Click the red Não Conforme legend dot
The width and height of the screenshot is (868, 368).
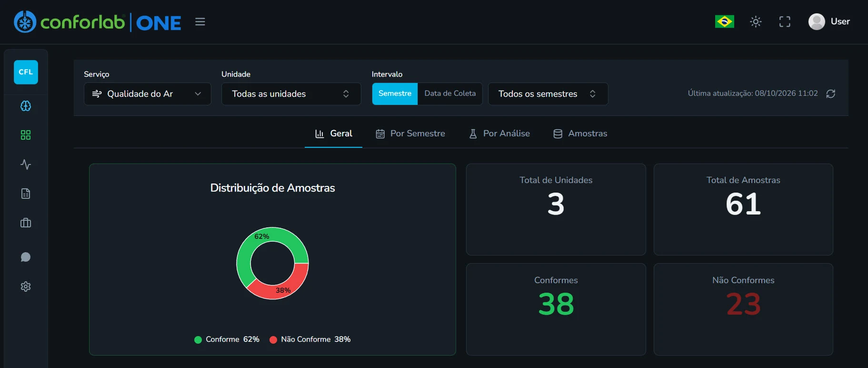273,340
